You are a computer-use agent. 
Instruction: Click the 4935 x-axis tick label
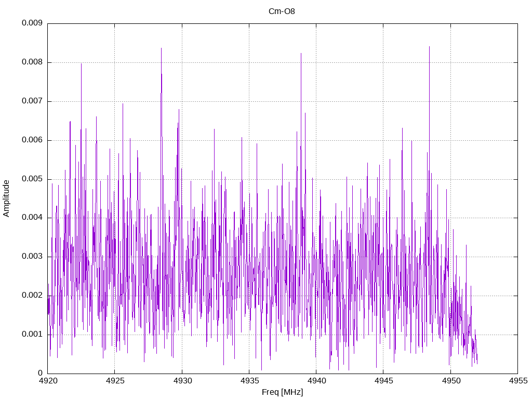point(249,381)
